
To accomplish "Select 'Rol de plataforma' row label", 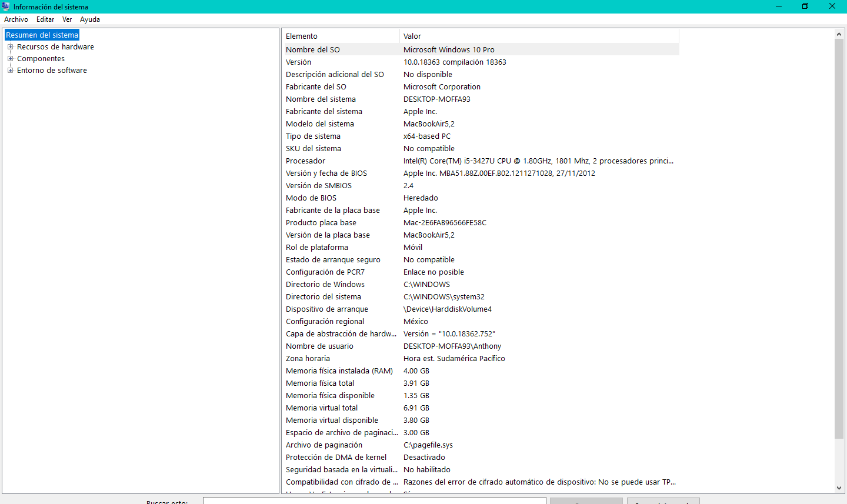I will pyautogui.click(x=317, y=248).
